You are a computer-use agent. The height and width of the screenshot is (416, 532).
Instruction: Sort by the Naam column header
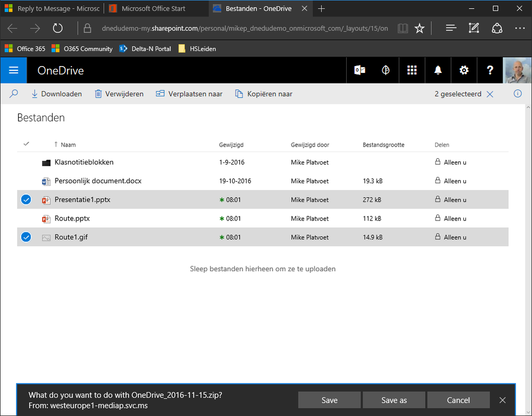tap(68, 145)
